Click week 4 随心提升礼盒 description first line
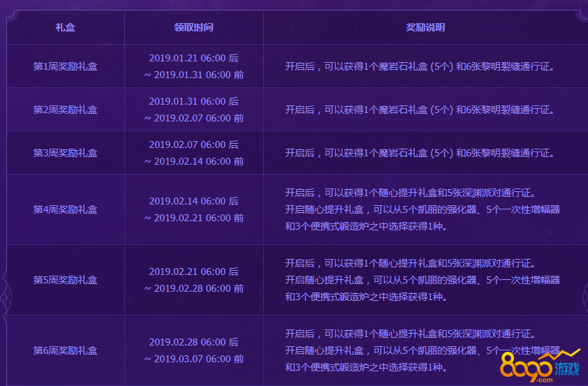 [410, 193]
